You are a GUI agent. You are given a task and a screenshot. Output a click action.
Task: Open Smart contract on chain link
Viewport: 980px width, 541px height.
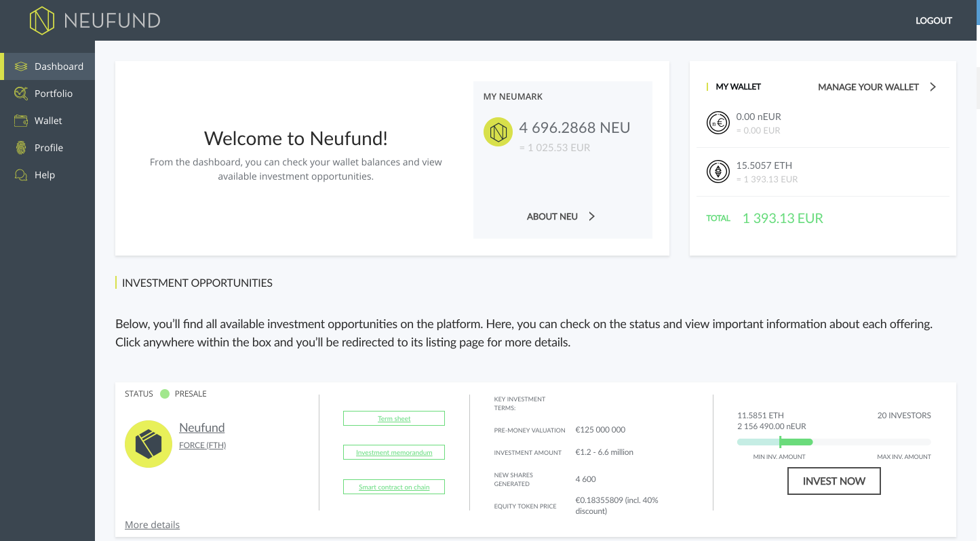(394, 487)
